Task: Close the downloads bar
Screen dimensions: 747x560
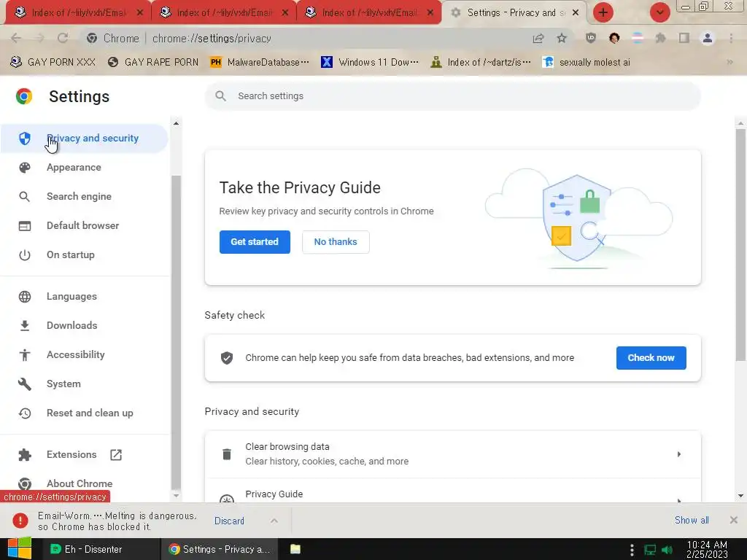Action: (734, 521)
